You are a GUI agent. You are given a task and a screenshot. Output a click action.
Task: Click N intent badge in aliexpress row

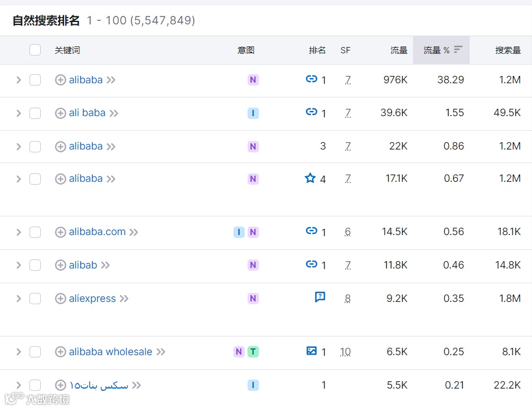pyautogui.click(x=253, y=299)
